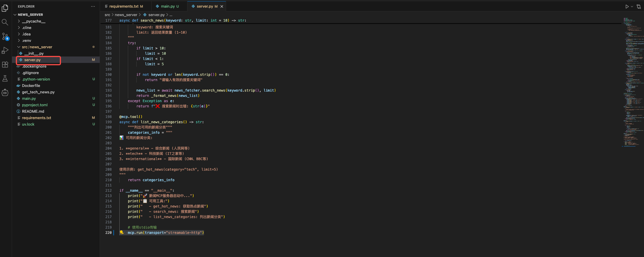Screen dimensions: 644x257
Task: Open the Testing flask view
Action: pos(5,78)
